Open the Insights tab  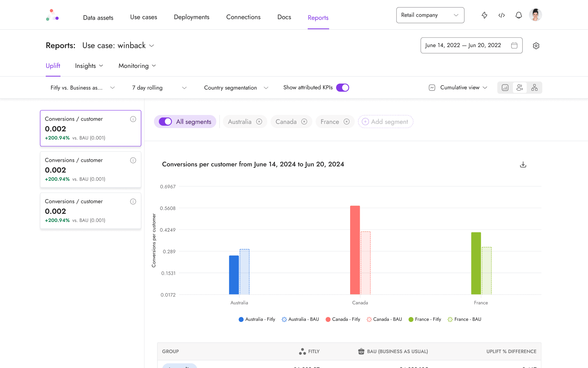[89, 66]
